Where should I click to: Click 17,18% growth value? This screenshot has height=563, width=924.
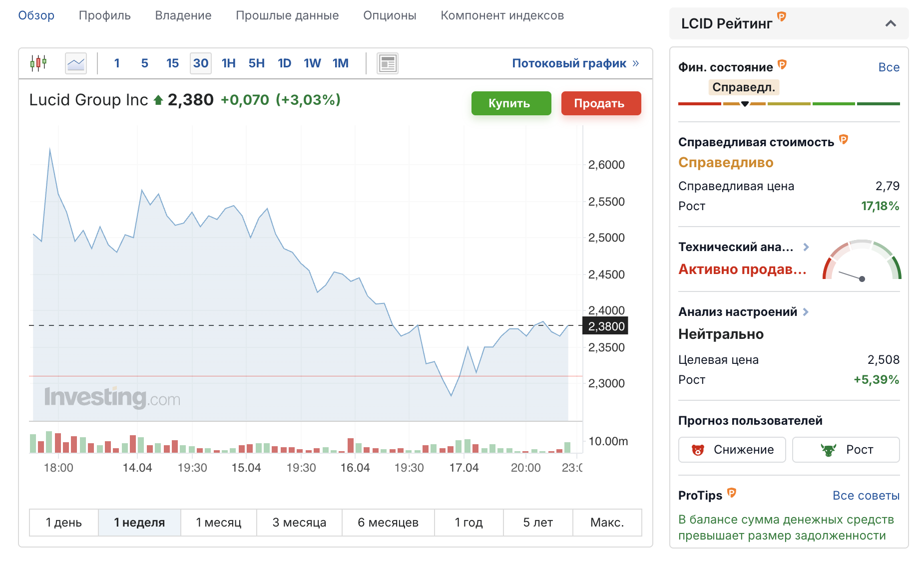coord(880,206)
